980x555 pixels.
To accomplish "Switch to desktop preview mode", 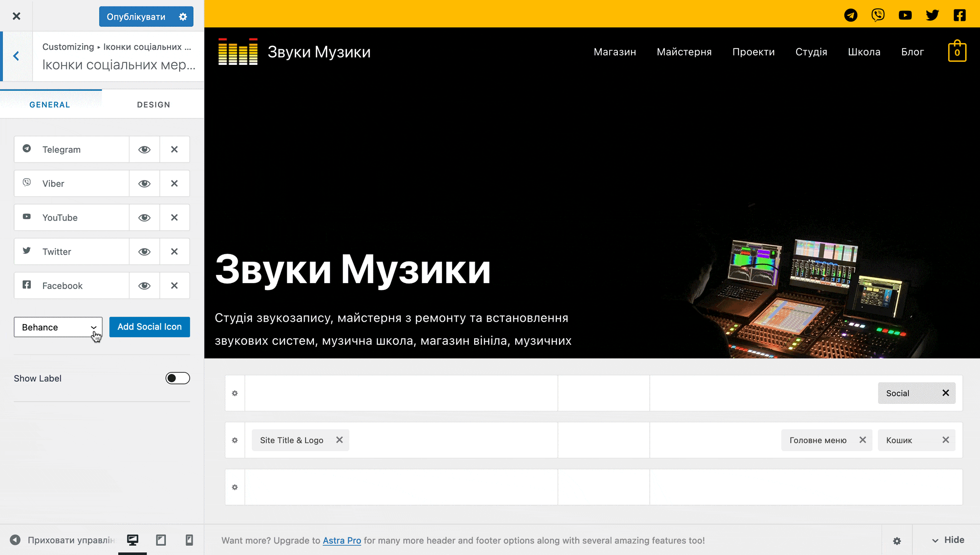I will [x=132, y=540].
